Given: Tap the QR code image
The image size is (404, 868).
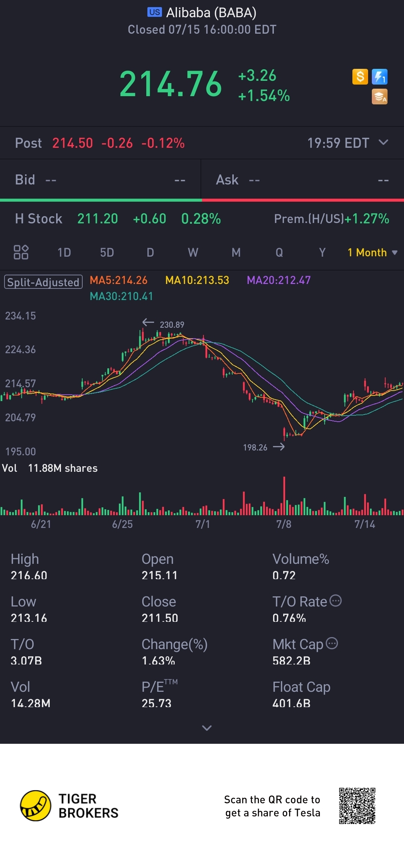Looking at the screenshot, I should click(x=357, y=806).
